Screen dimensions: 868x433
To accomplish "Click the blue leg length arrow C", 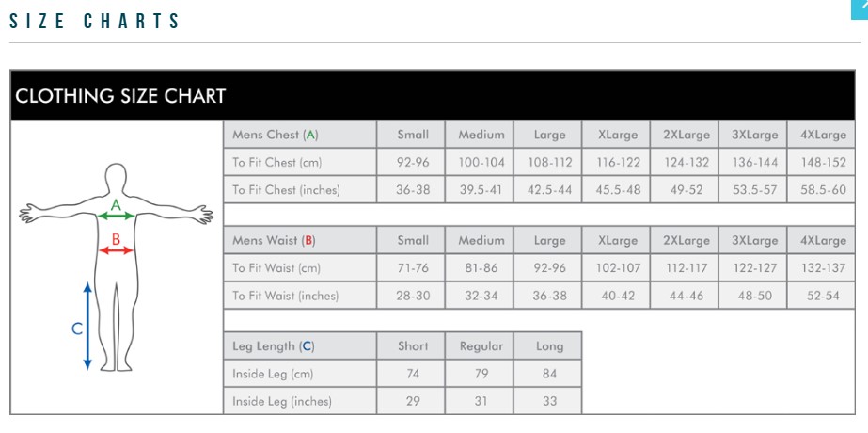I will tap(87, 326).
